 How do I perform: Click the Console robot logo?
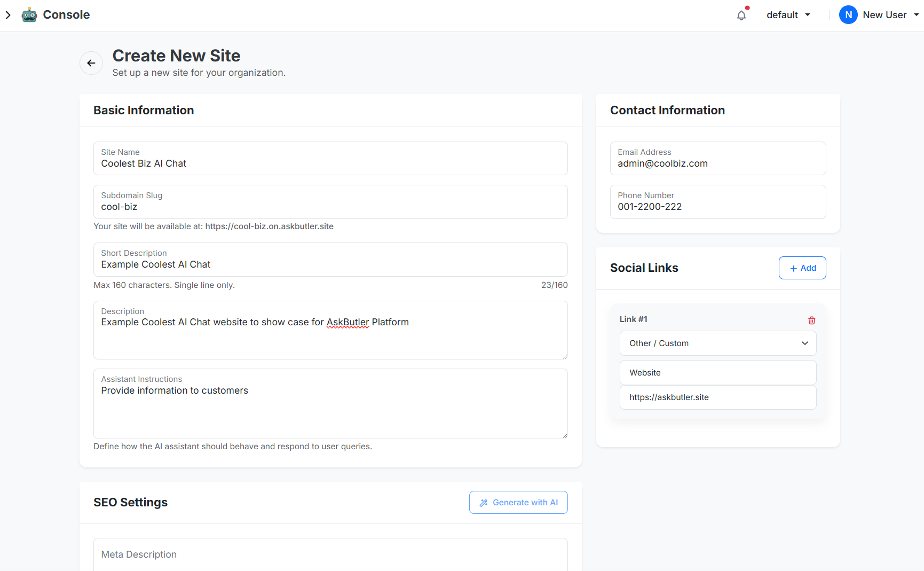[x=29, y=15]
